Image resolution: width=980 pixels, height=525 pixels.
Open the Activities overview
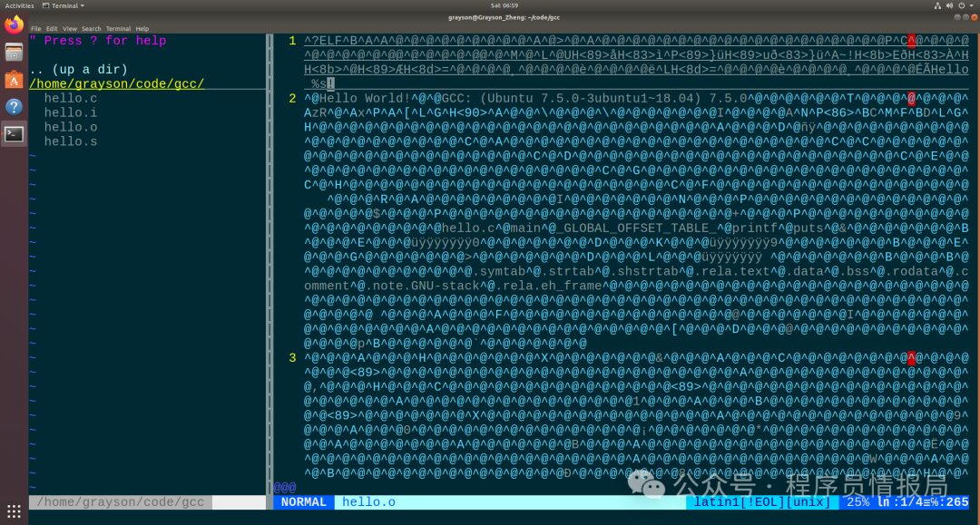pyautogui.click(x=19, y=5)
